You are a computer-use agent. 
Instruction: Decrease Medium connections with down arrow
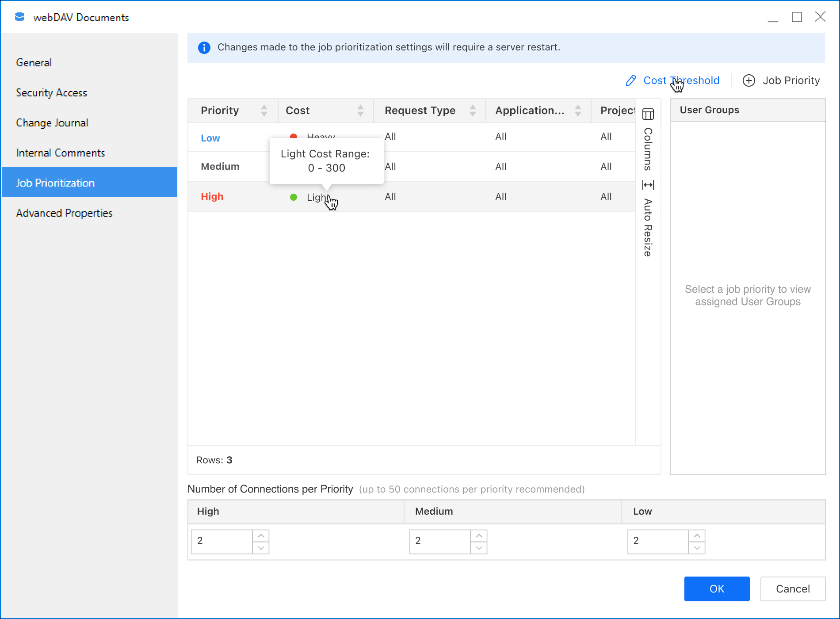click(479, 548)
